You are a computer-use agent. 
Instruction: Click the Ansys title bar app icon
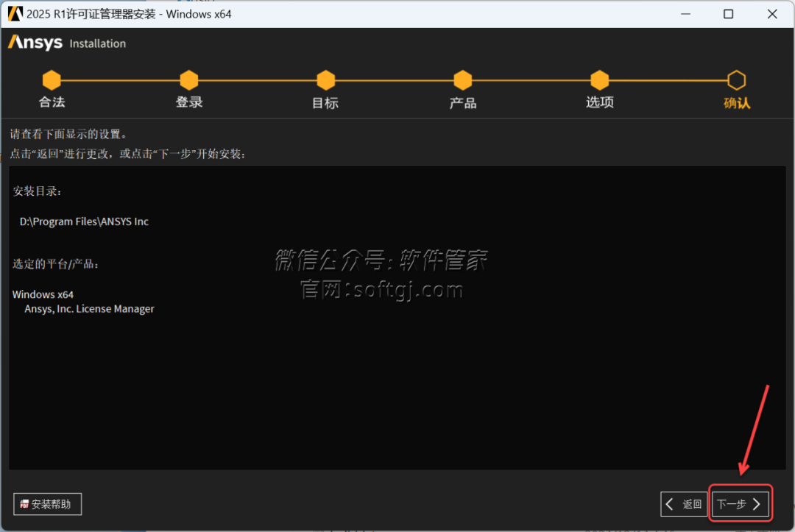pos(15,14)
